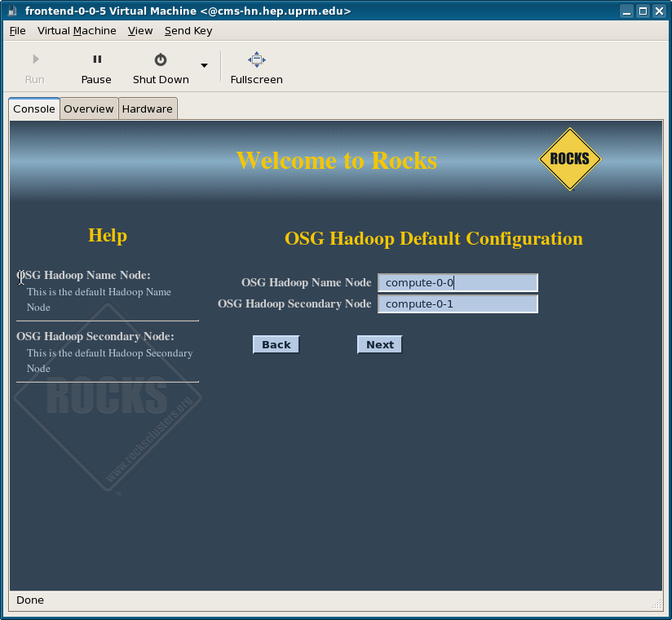This screenshot has height=620, width=672.
Task: Click the "Done" status bar text
Action: pyautogui.click(x=30, y=600)
